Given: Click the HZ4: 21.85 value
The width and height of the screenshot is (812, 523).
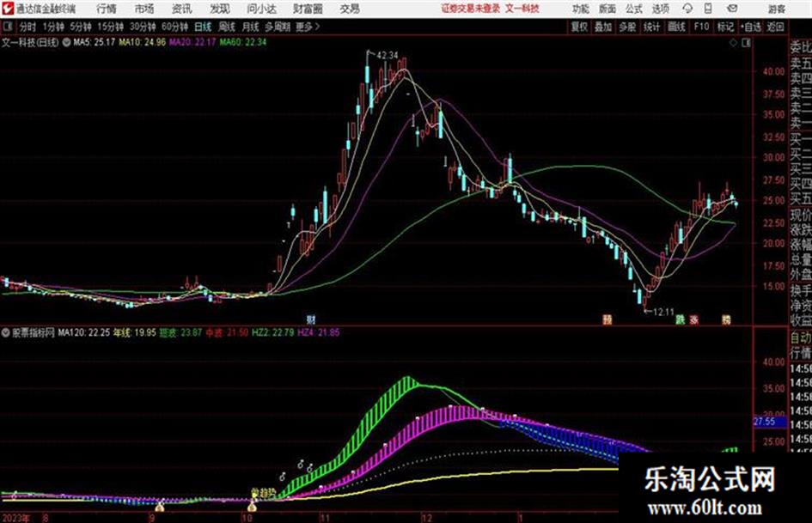Looking at the screenshot, I should 319,332.
